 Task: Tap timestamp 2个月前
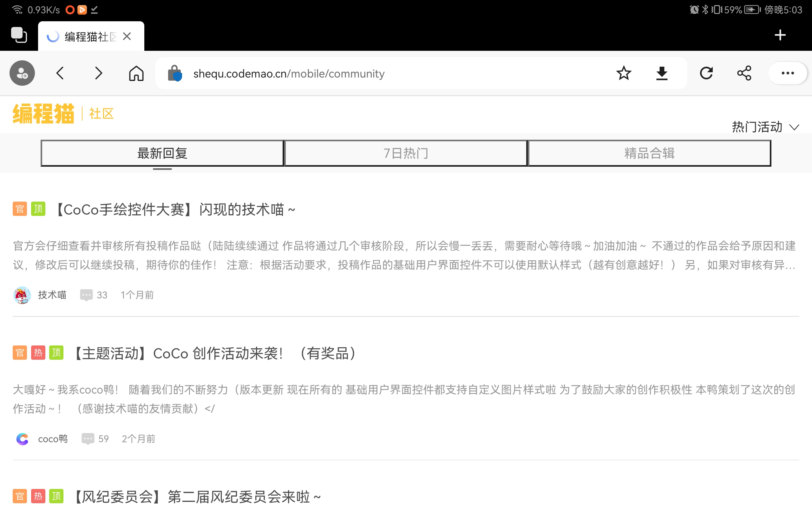(139, 439)
